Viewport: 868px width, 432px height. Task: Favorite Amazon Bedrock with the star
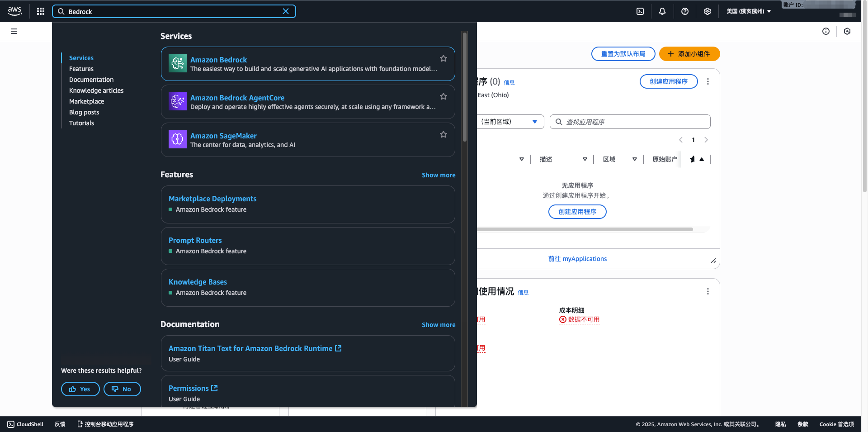443,58
